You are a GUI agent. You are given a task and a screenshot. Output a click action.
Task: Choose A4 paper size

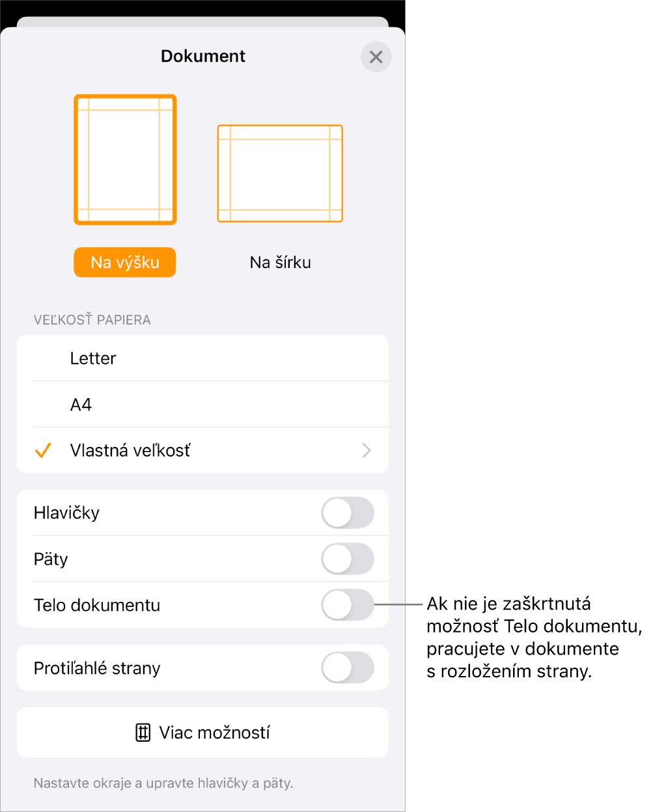[x=202, y=405]
